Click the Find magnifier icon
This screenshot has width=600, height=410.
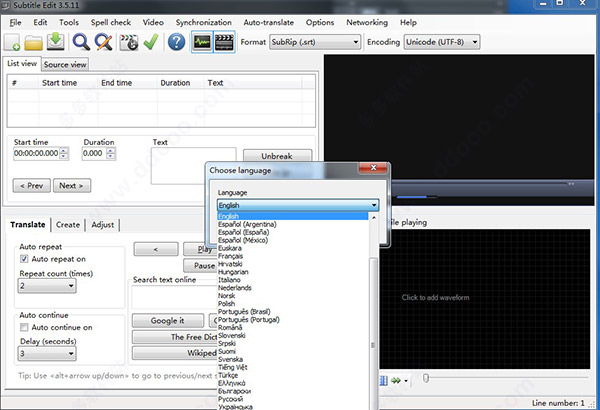(x=80, y=42)
